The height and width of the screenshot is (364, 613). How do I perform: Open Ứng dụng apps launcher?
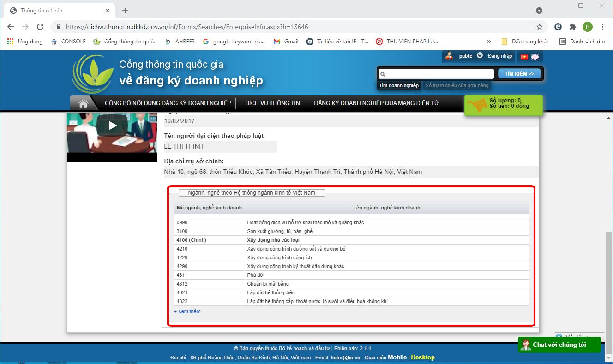point(25,42)
